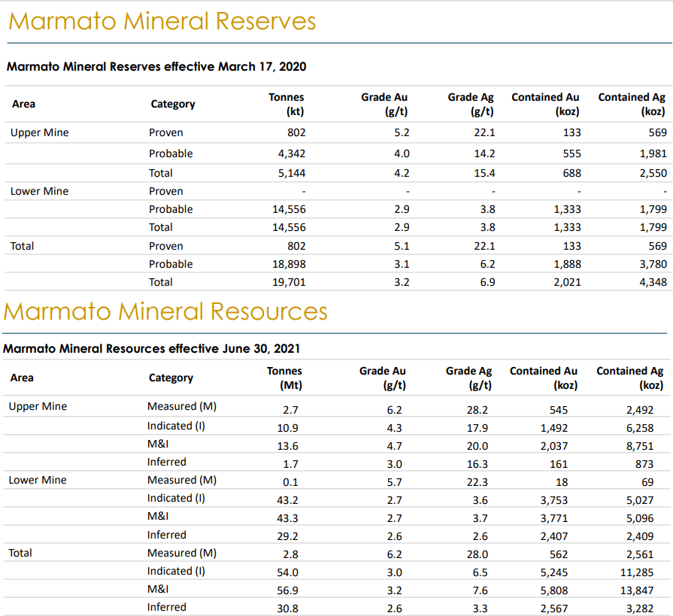Select contained silver value 2,550
Screen dimensions: 673x616
coord(653,174)
